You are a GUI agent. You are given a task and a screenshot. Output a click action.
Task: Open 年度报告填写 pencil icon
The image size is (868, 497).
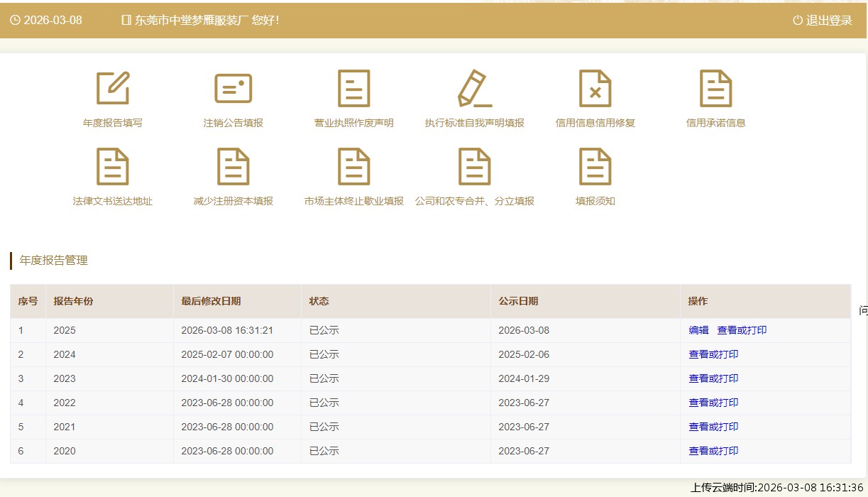[x=113, y=89]
